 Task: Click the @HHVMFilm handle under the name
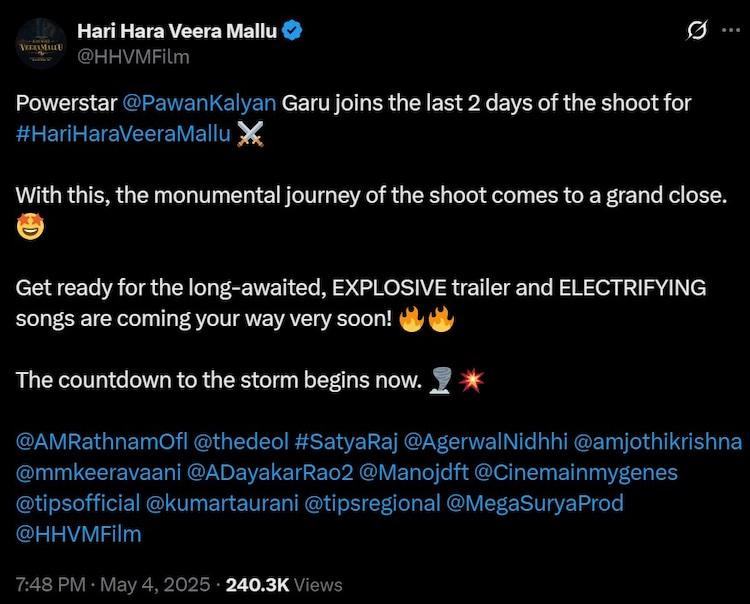(x=132, y=57)
